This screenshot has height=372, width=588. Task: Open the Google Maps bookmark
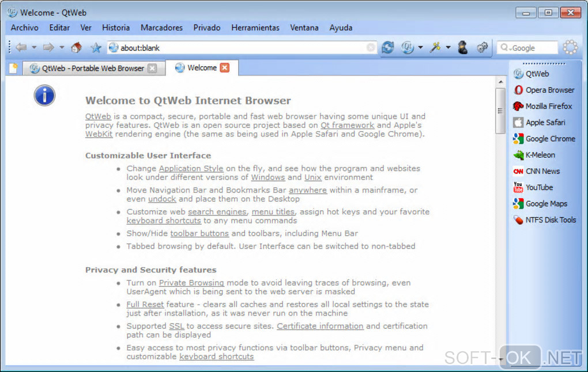pos(540,203)
